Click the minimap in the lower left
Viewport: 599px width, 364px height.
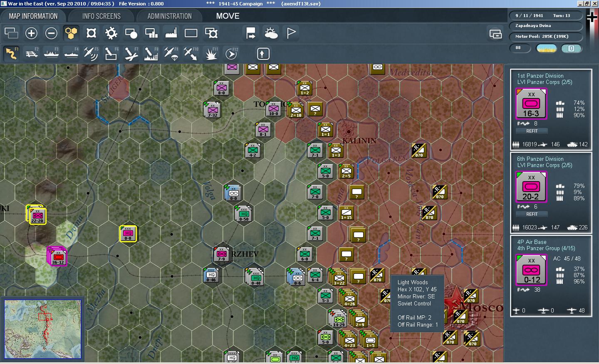(x=43, y=329)
